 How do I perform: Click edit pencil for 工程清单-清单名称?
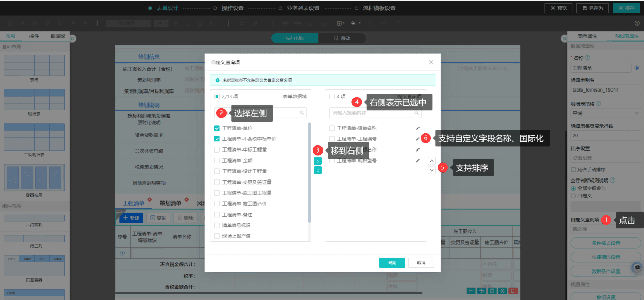pos(418,128)
